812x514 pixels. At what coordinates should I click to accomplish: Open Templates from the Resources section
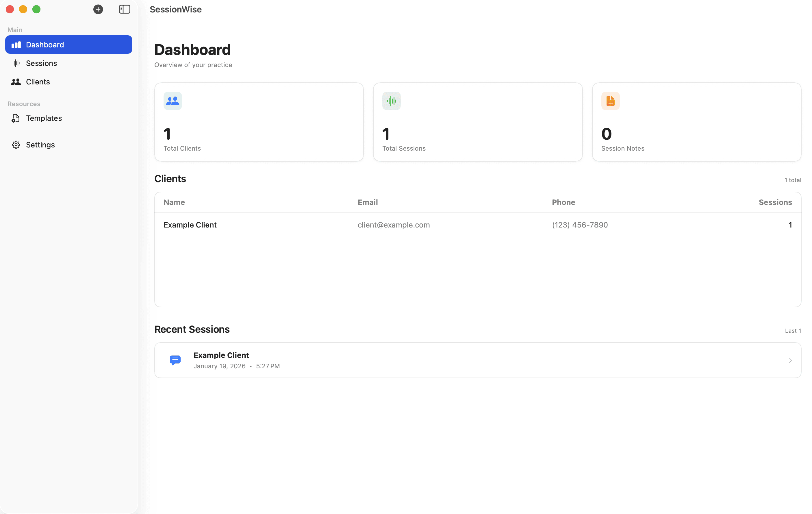coord(44,118)
